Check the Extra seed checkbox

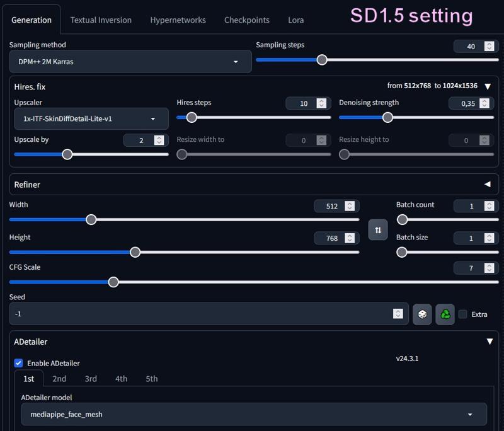(x=463, y=314)
